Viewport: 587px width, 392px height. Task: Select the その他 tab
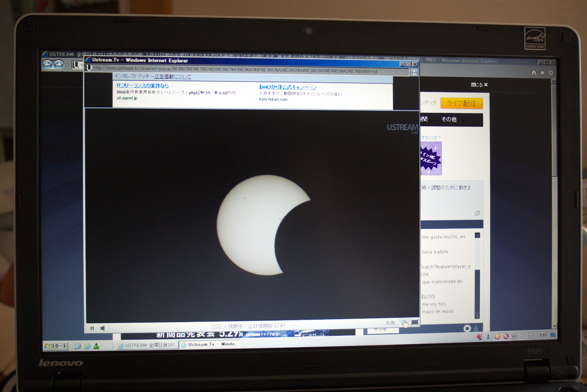[x=449, y=119]
